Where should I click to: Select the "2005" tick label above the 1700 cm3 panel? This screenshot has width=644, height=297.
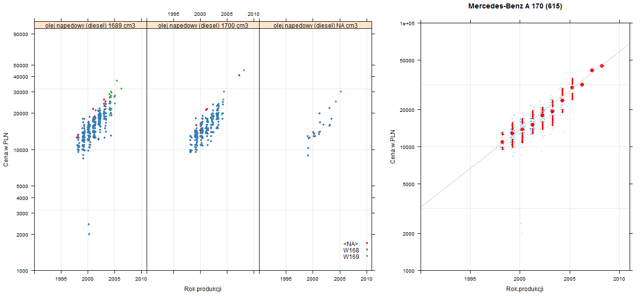(227, 14)
